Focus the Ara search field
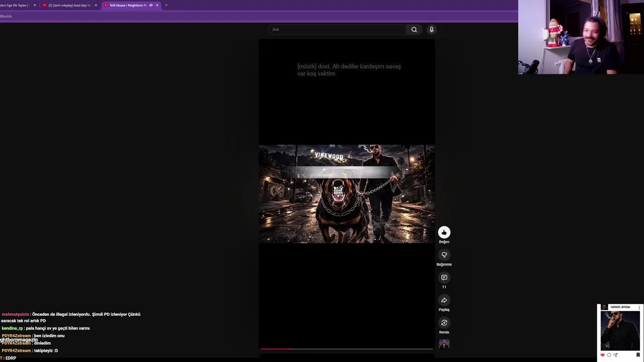The height and width of the screenshot is (362, 644). pyautogui.click(x=337, y=30)
